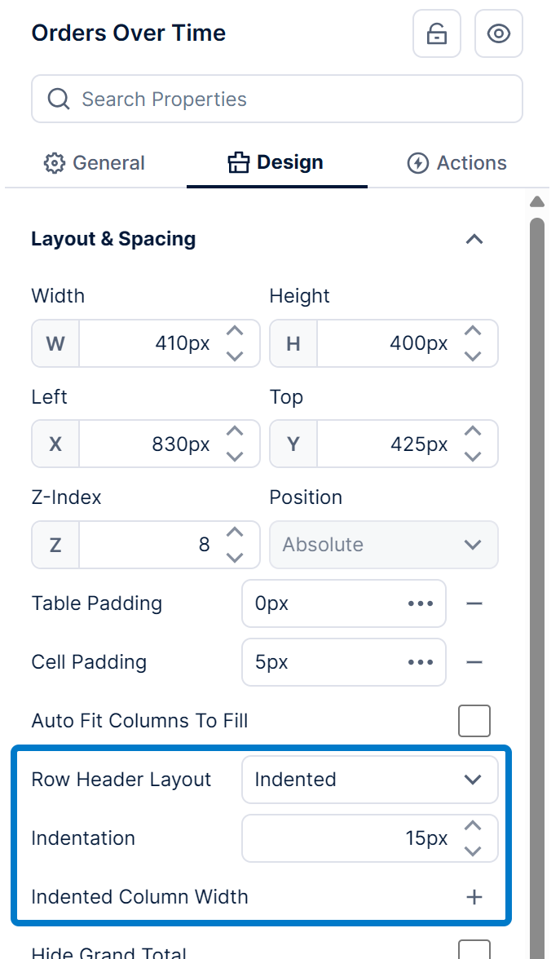Enable Auto Fit Columns To Fill

(x=474, y=720)
